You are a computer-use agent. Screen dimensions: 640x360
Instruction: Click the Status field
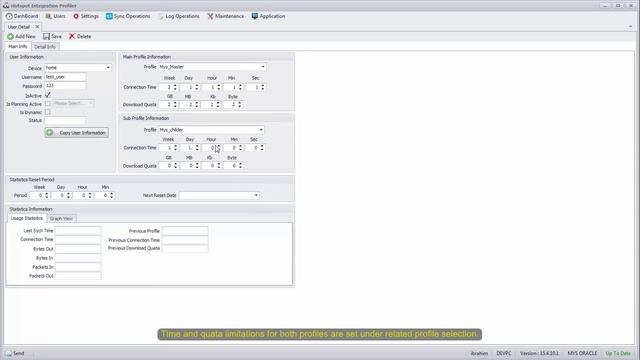point(65,120)
